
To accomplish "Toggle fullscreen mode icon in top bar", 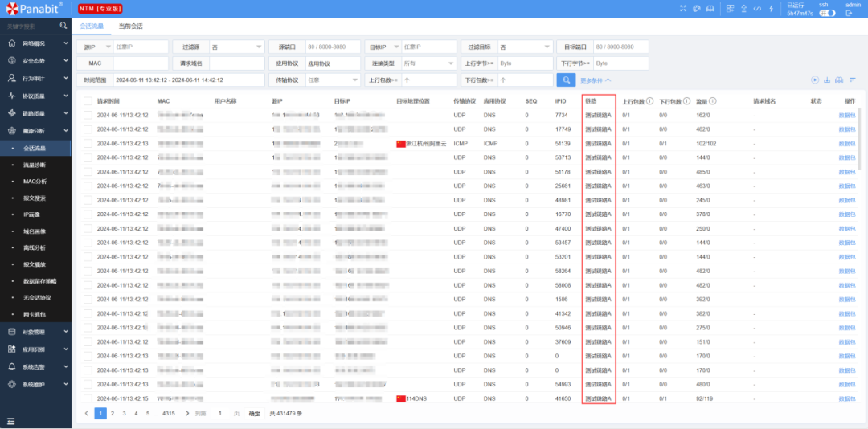I will (683, 9).
